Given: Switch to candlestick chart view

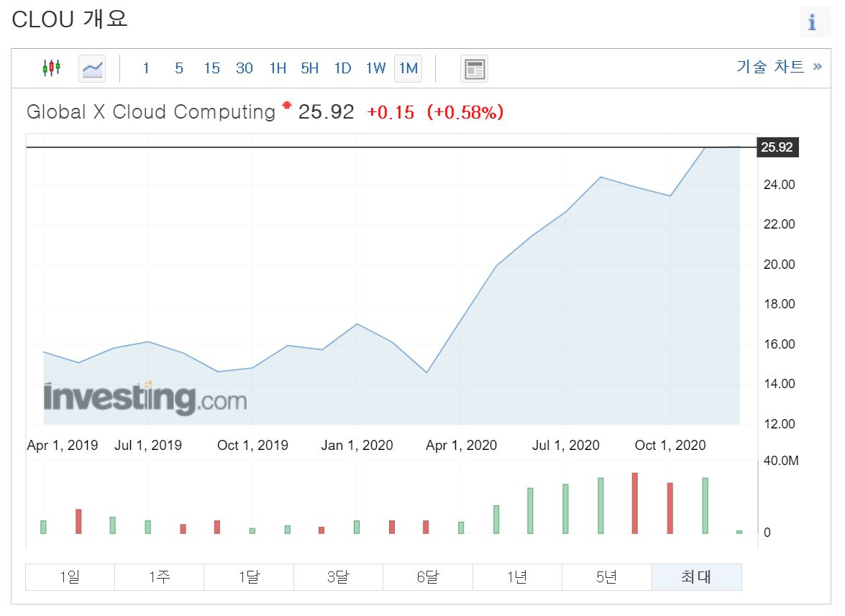Looking at the screenshot, I should click(51, 68).
